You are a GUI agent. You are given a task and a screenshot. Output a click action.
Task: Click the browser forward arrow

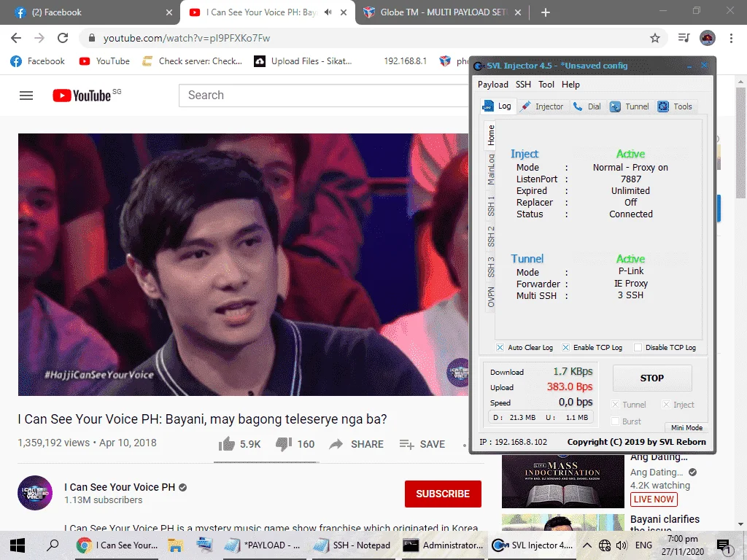pyautogui.click(x=39, y=38)
